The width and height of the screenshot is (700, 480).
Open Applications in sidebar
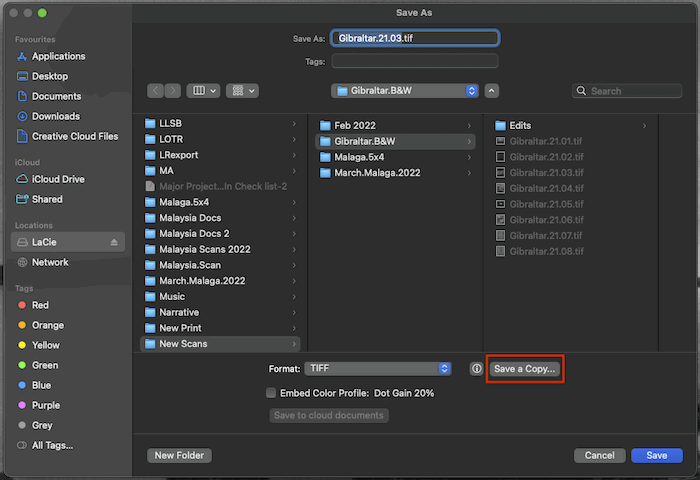tap(58, 56)
